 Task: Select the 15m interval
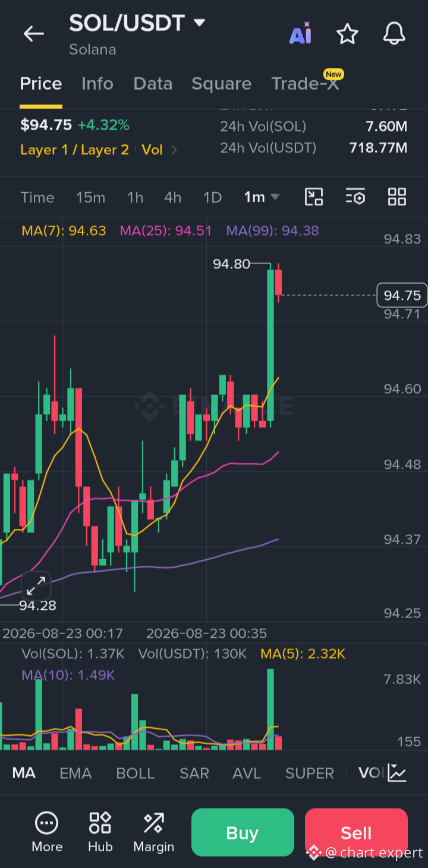click(x=90, y=197)
